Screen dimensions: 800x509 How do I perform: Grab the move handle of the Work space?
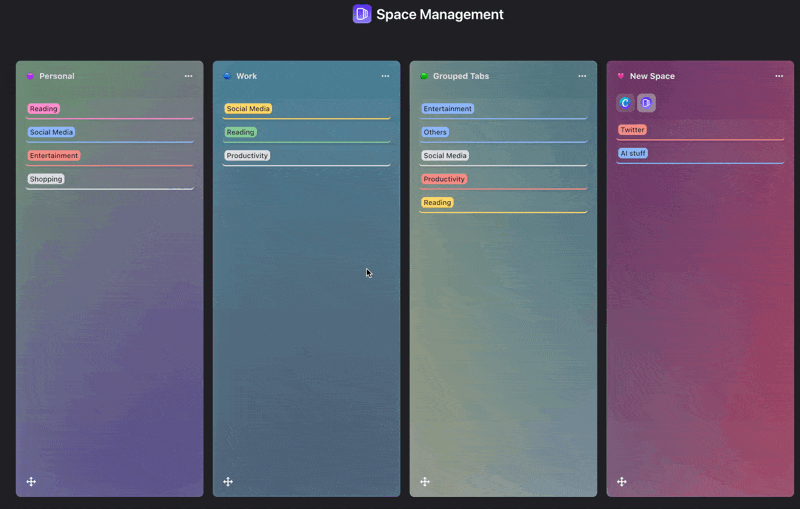click(228, 481)
